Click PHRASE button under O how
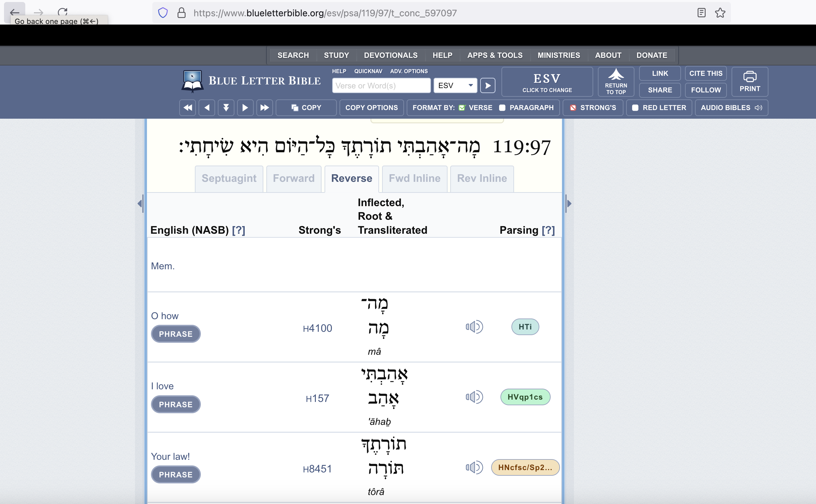Viewport: 816px width, 504px height. (176, 334)
